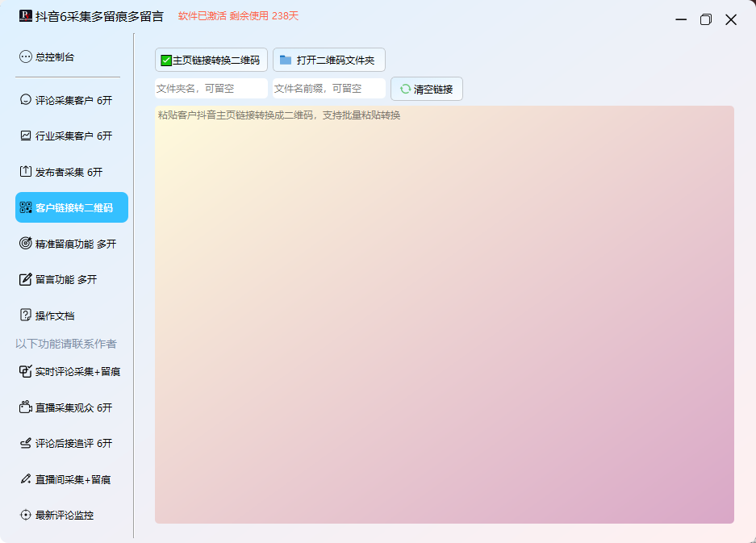Screen dimensions: 756x543
Task: Open 精准留痕功能 多开 target icon
Action: (x=26, y=244)
